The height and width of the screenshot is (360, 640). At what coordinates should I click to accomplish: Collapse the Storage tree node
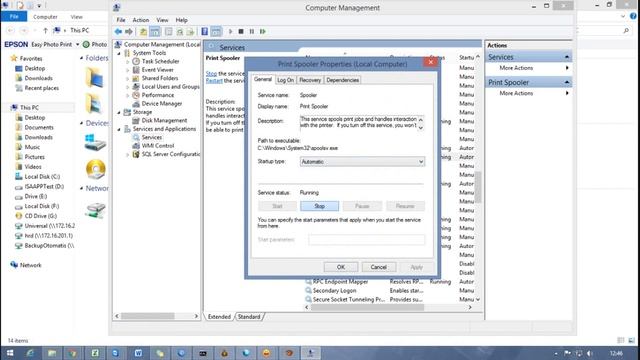tap(119, 112)
